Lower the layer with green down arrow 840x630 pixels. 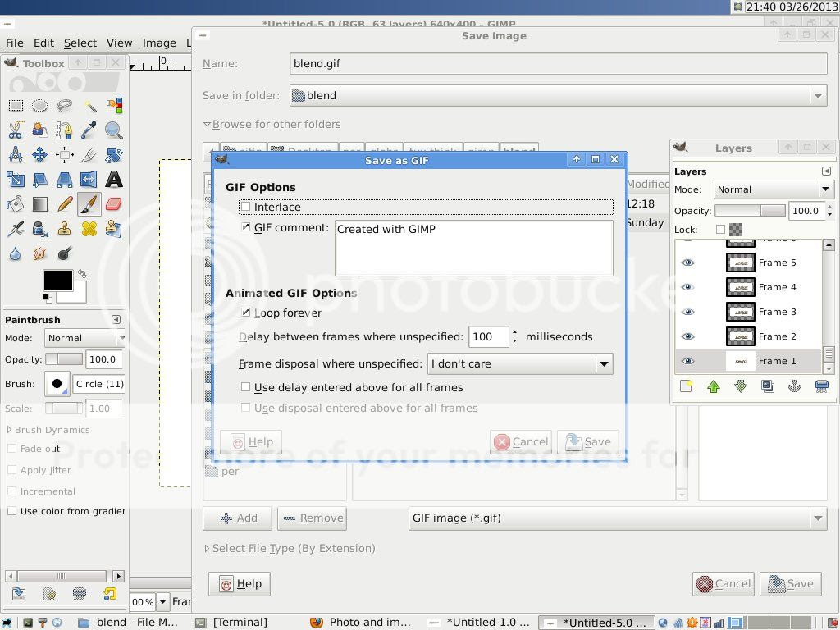pos(741,386)
